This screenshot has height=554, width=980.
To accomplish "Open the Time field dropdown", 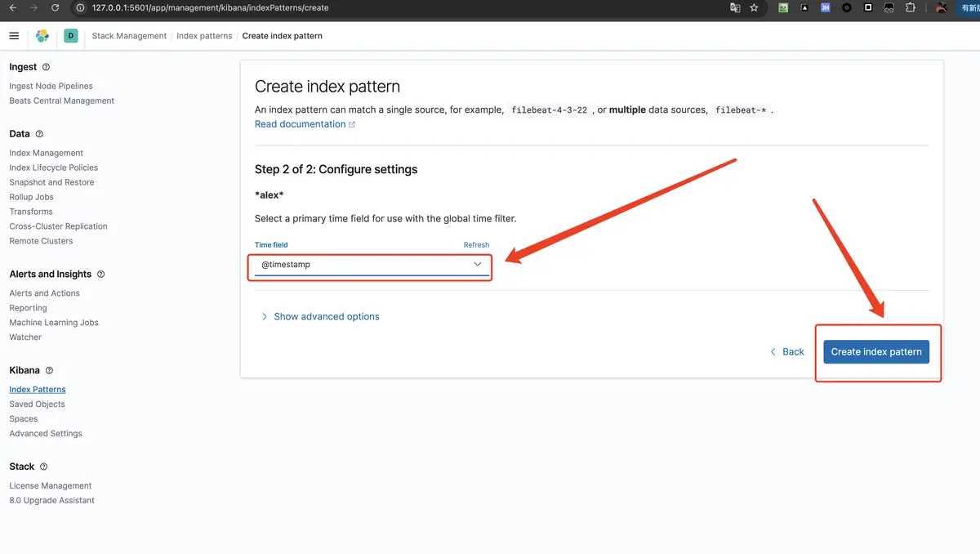I will (372, 265).
